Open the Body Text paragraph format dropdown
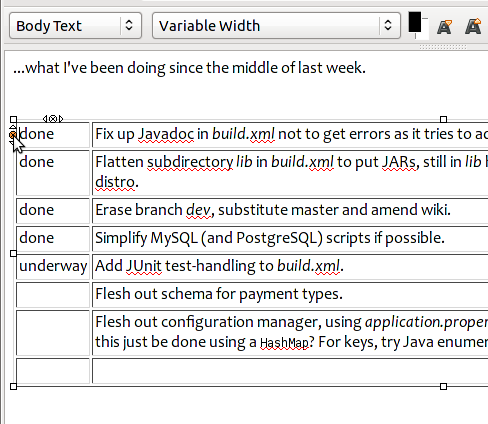488x424 pixels. pos(75,26)
